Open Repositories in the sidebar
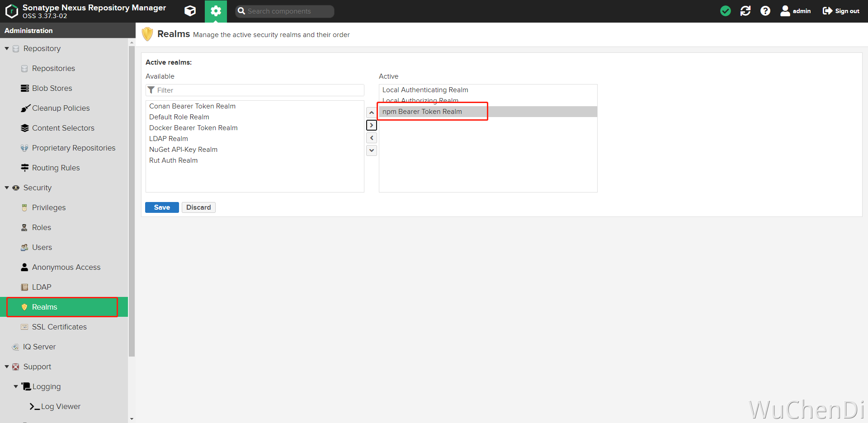The height and width of the screenshot is (423, 868). pos(53,68)
